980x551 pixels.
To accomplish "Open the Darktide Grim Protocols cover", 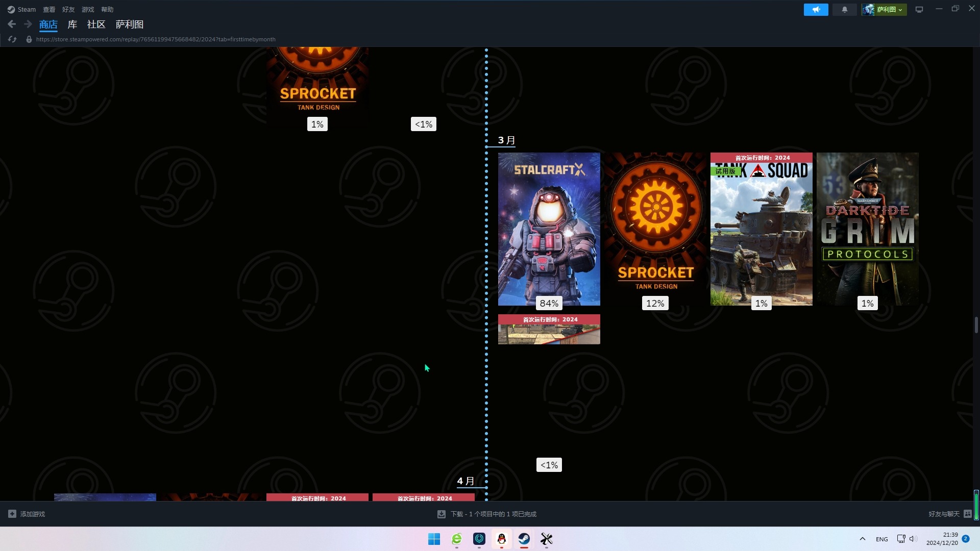I will (x=868, y=229).
